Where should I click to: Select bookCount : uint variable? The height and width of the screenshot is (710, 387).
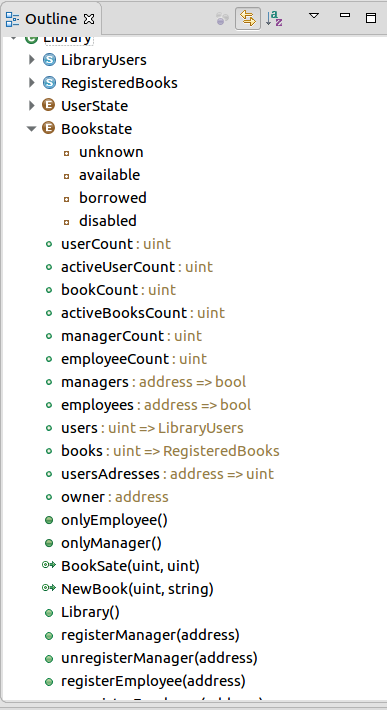pos(119,290)
